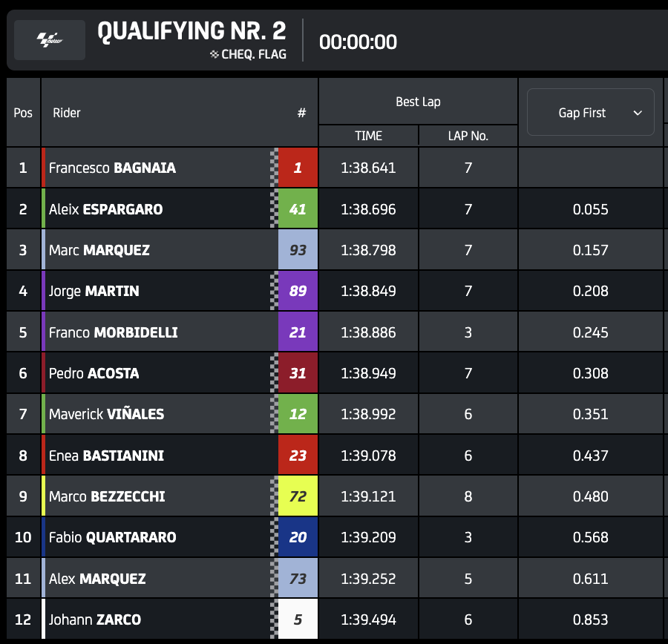Select Maverick VIÑALES row name
The height and width of the screenshot is (644, 668).
[x=106, y=414]
